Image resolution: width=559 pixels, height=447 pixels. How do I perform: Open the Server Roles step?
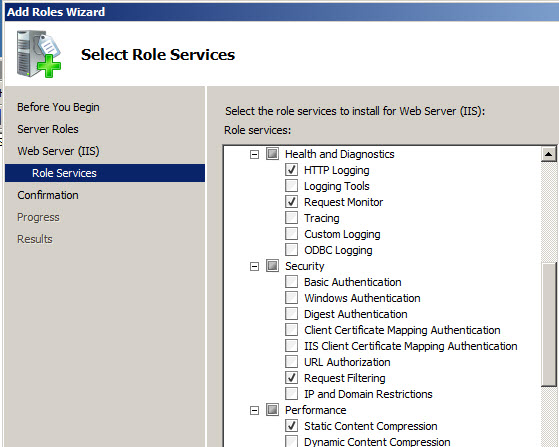tap(48, 129)
